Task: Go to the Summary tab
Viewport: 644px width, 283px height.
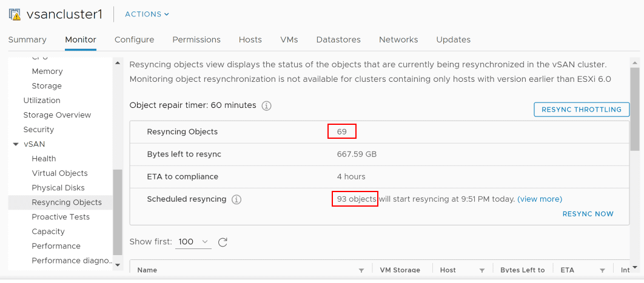Action: [27, 39]
